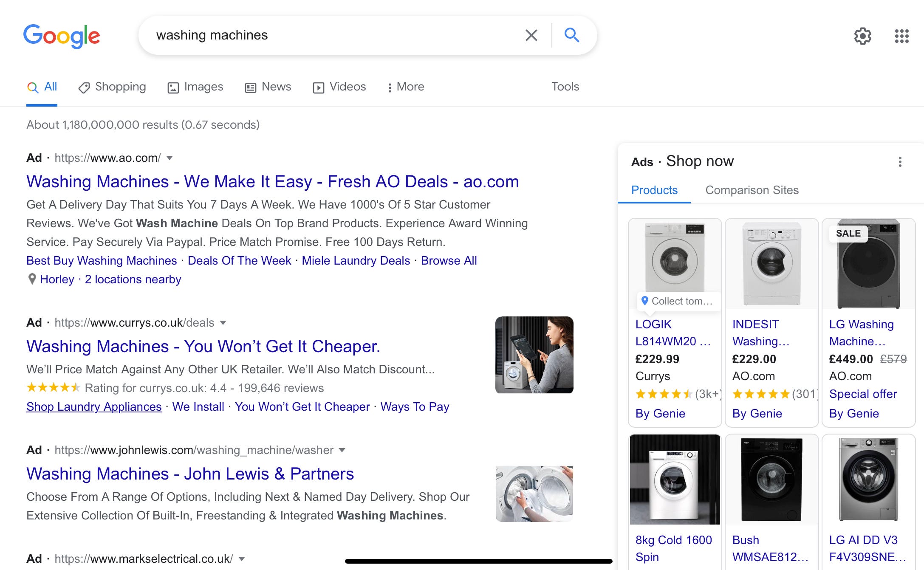Open the John Lewis & Partners ad headline
Image resolution: width=924 pixels, height=570 pixels.
point(190,474)
